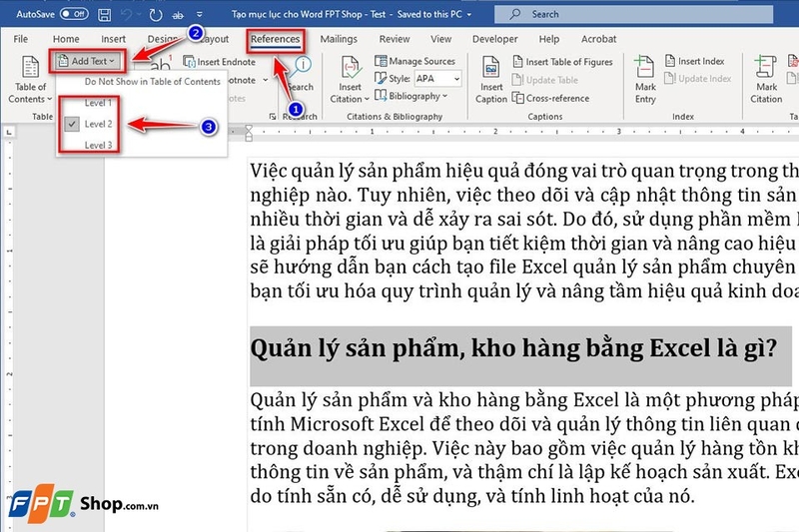Click Insert Table of Figures

[562, 62]
